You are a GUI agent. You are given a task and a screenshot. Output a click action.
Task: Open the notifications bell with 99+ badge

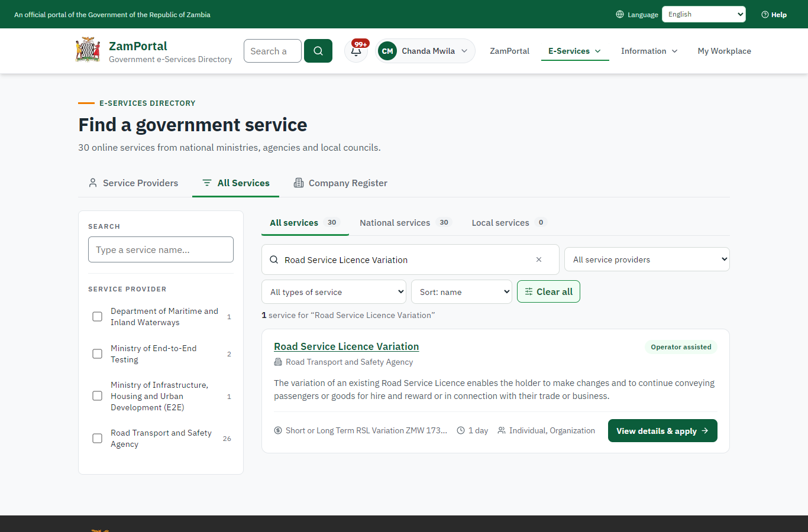pyautogui.click(x=356, y=51)
